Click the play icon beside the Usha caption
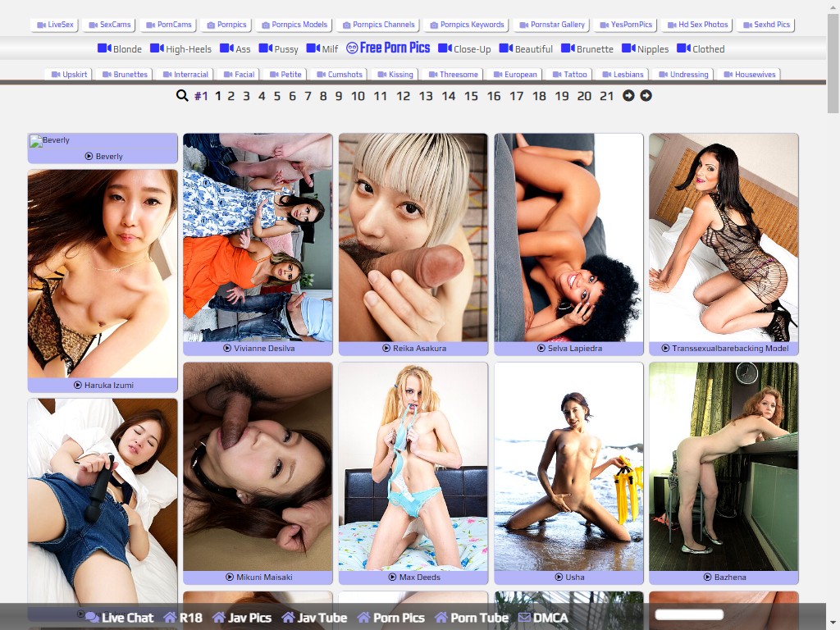Image resolution: width=840 pixels, height=630 pixels. (559, 577)
